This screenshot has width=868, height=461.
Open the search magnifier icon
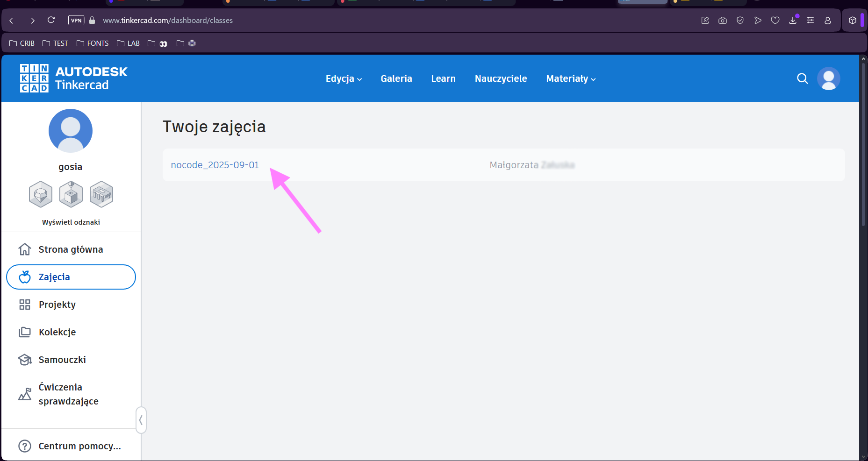802,78
